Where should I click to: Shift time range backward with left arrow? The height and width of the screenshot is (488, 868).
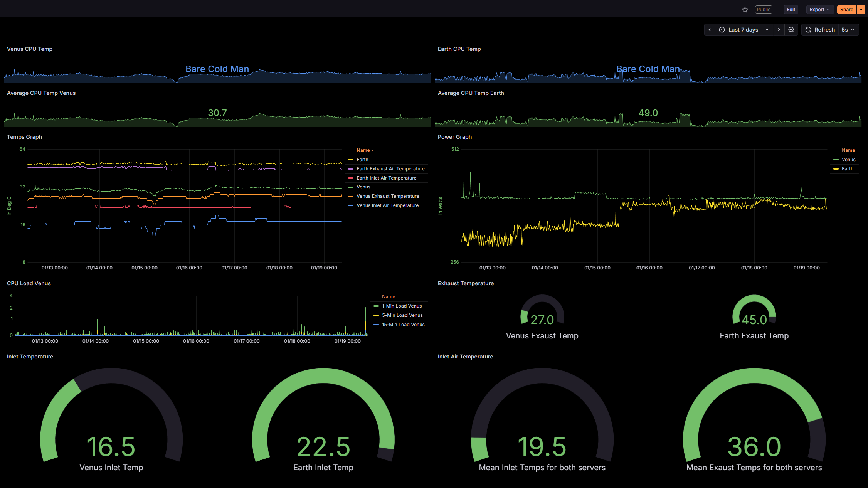point(710,30)
